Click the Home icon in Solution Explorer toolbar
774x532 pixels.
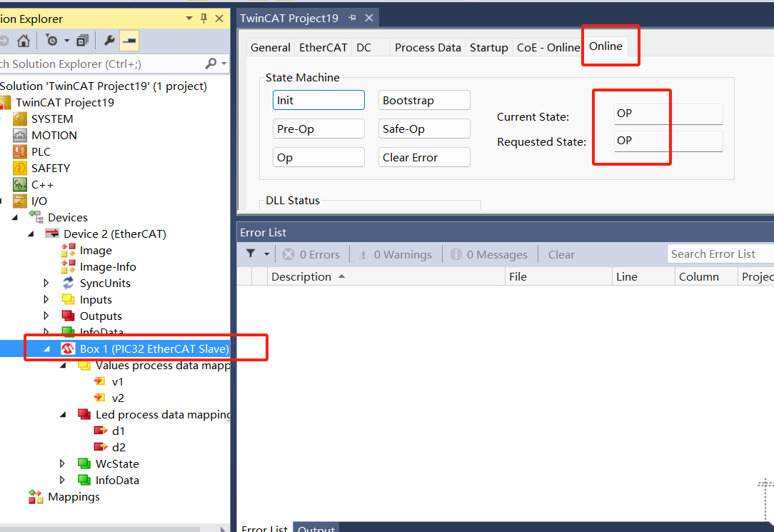(x=23, y=41)
